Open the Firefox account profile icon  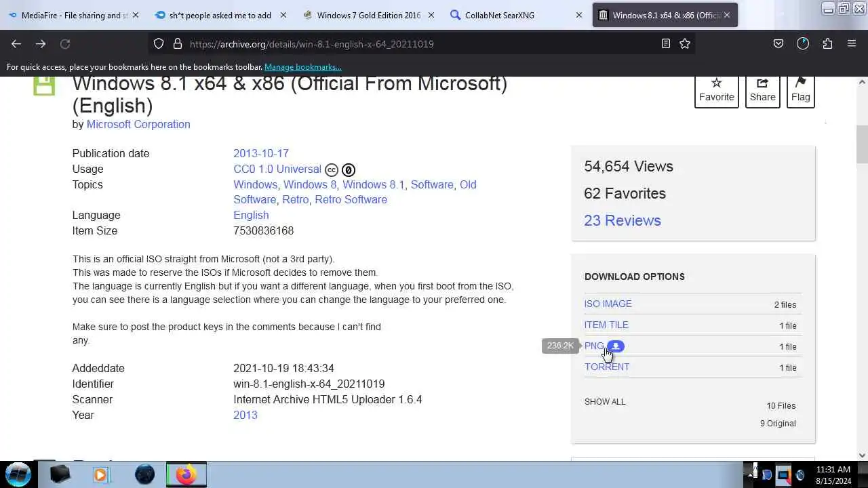tap(803, 43)
